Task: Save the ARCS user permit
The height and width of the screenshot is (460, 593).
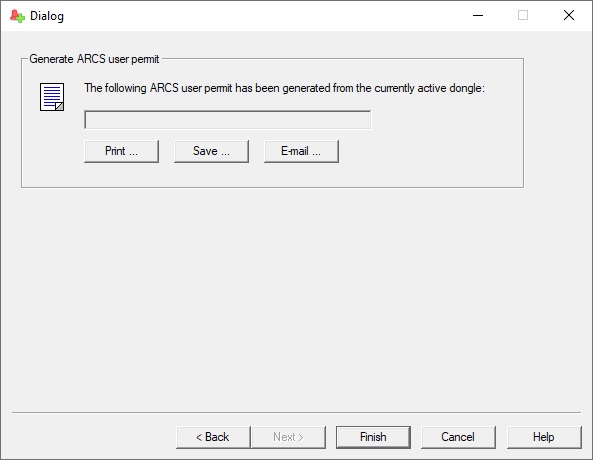Action: pos(211,151)
